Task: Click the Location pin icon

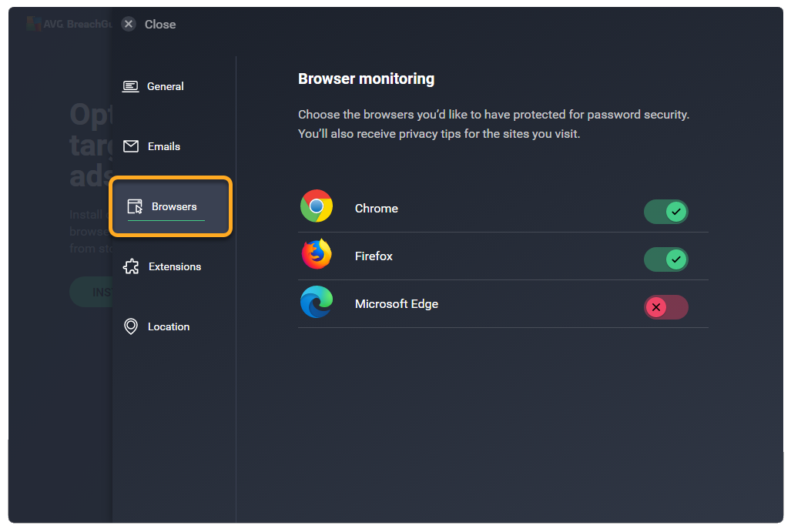Action: coord(131,326)
